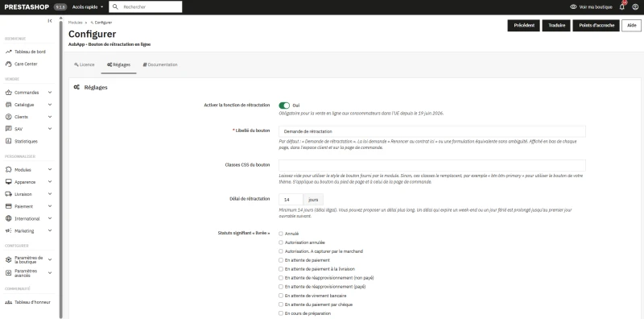Check En attente de paiement à la livraison

[281, 269]
